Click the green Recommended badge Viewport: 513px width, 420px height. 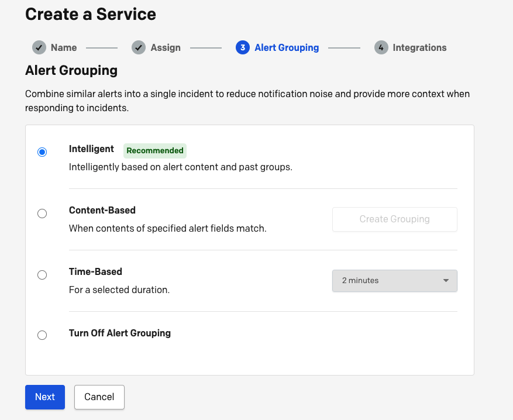155,150
